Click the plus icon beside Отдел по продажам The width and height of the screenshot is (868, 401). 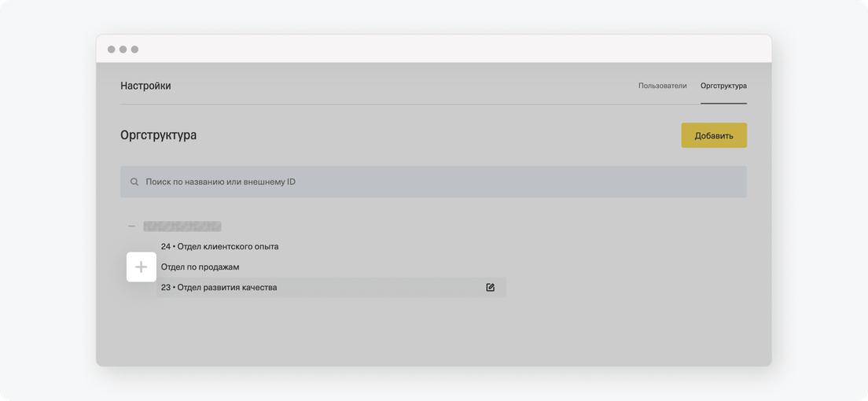[x=142, y=267]
